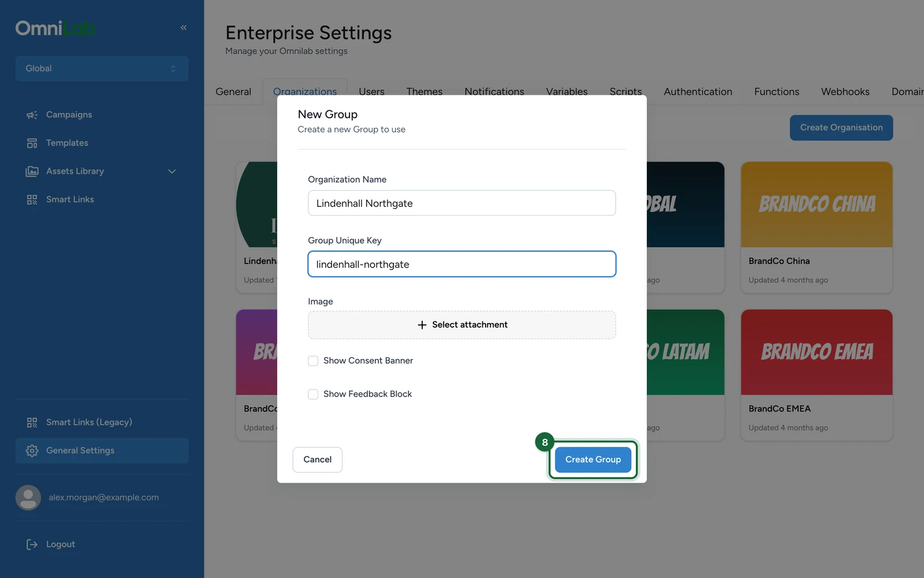Screen dimensions: 924x578
Task: Expand the Assets Library chevron
Action: pos(172,172)
